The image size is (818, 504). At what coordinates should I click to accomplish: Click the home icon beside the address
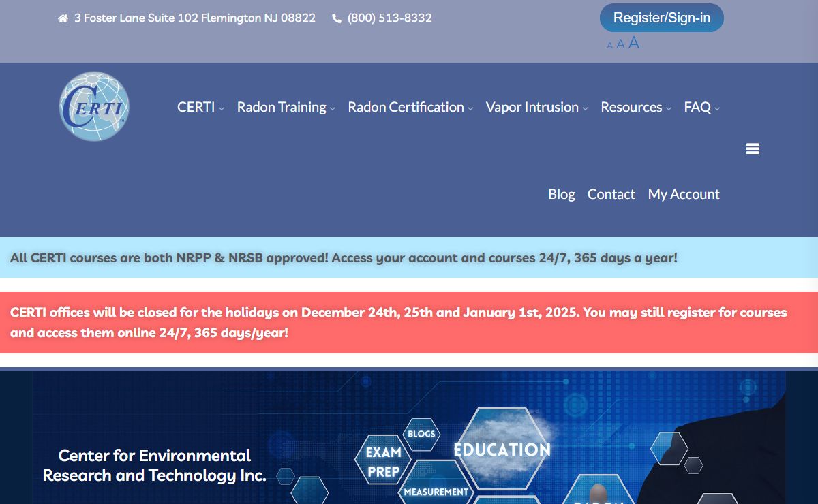click(63, 18)
